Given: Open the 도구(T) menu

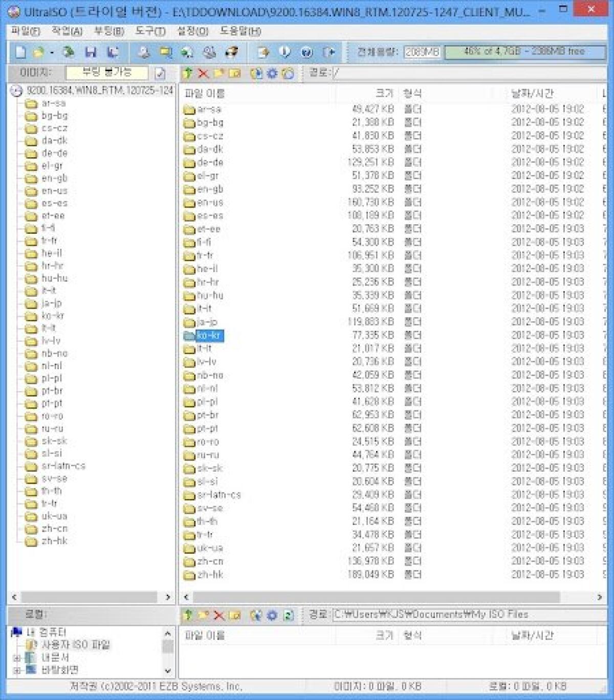Looking at the screenshot, I should pyautogui.click(x=149, y=32).
